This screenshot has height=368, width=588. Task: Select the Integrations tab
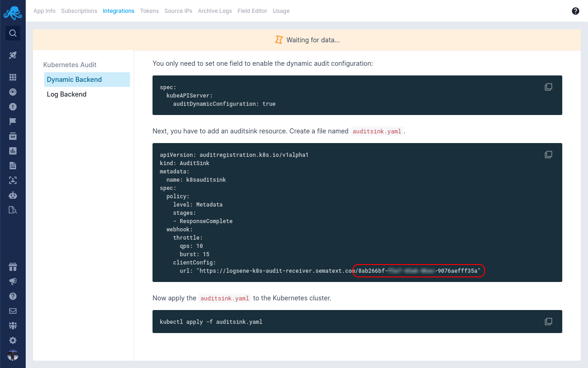119,11
